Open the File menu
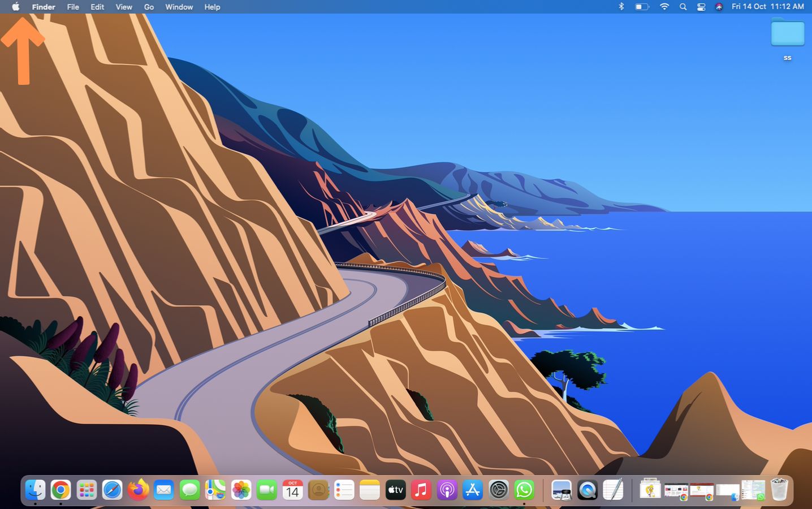This screenshot has width=812, height=509. point(73,7)
